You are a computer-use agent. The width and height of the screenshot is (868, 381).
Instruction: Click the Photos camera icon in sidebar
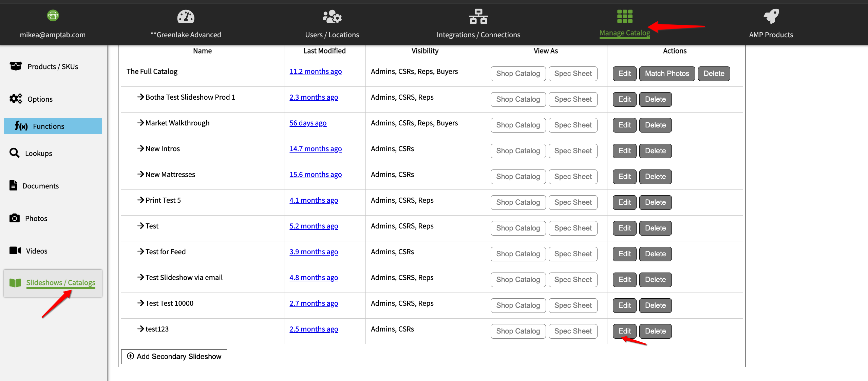(x=15, y=218)
